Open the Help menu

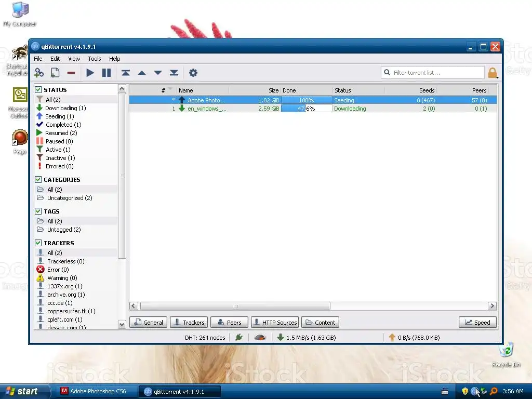tap(115, 59)
